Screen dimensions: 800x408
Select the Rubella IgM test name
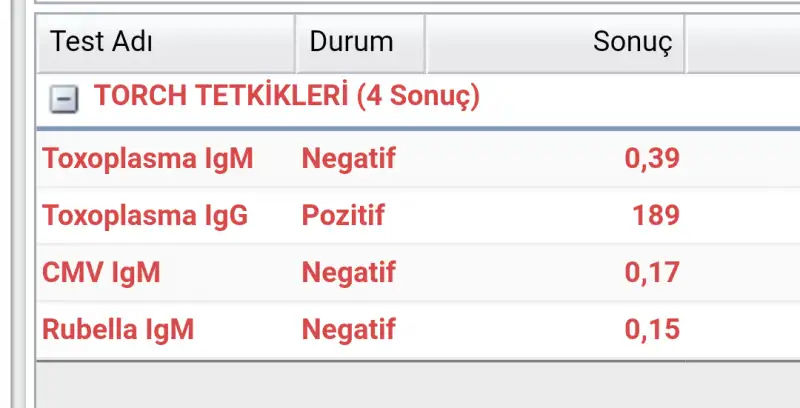tap(118, 329)
